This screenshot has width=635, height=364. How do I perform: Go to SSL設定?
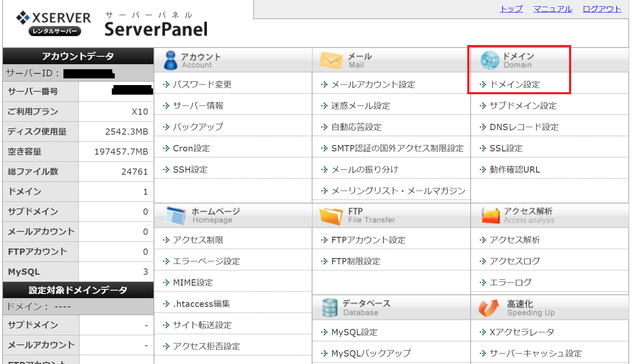(506, 148)
